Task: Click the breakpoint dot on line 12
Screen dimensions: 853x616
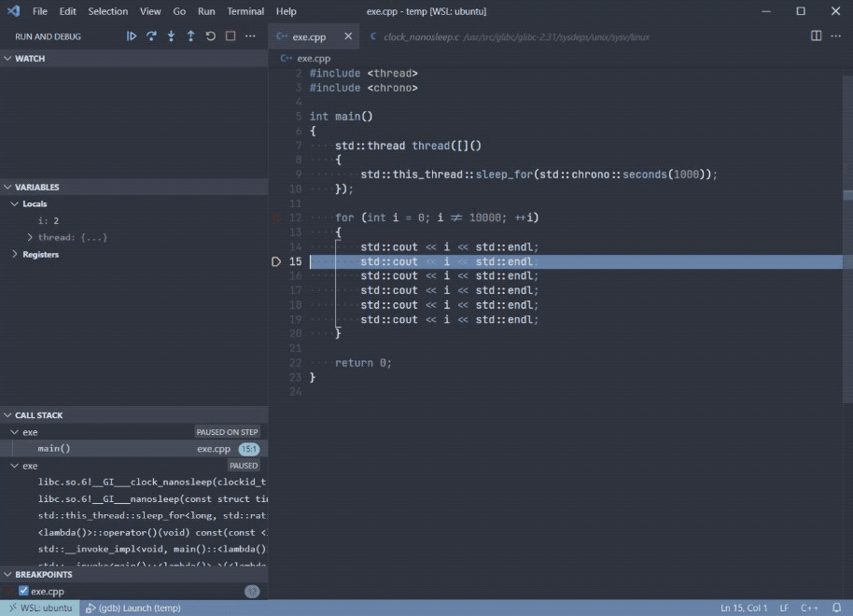Action: click(276, 217)
